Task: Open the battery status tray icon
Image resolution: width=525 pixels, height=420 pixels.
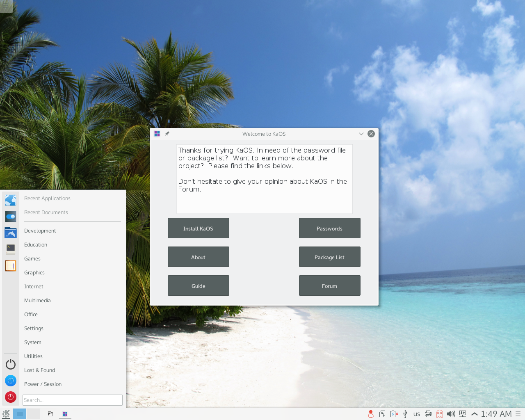Action: pyautogui.click(x=394, y=414)
